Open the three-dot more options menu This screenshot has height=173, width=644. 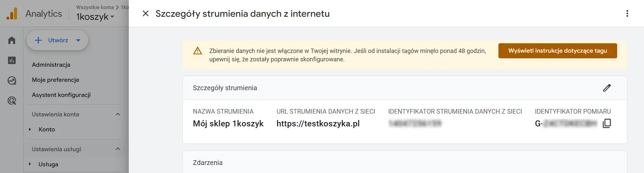tap(627, 13)
